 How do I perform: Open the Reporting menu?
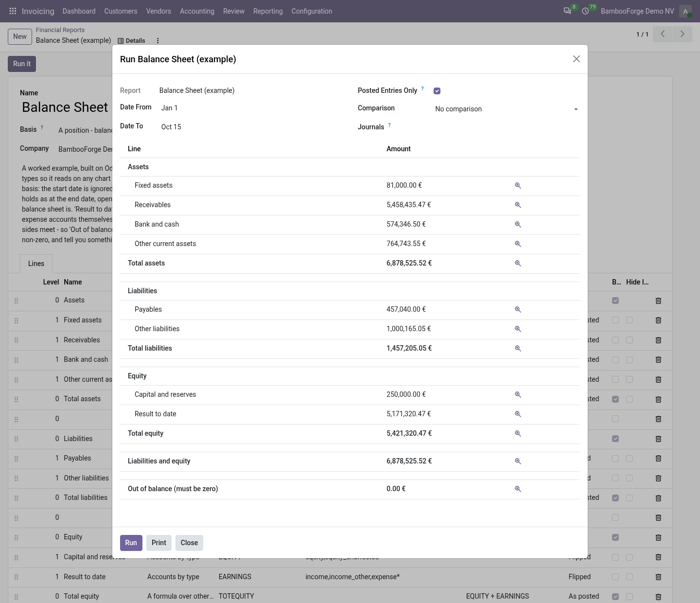coord(268,11)
